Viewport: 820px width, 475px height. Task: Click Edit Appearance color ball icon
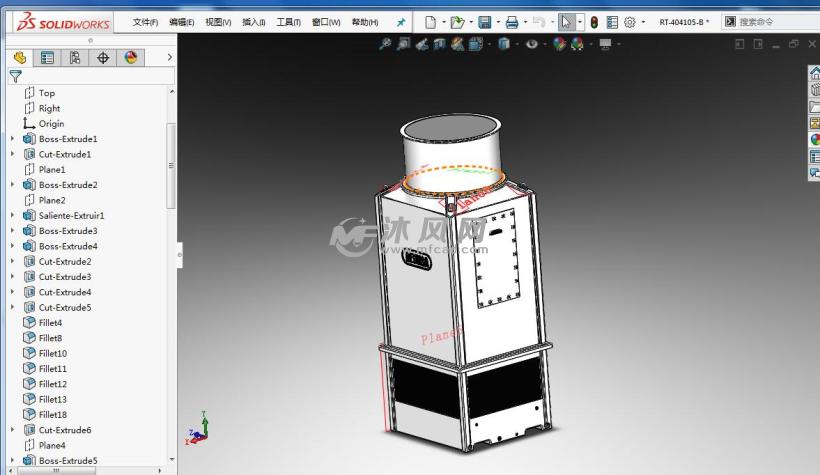tap(560, 44)
